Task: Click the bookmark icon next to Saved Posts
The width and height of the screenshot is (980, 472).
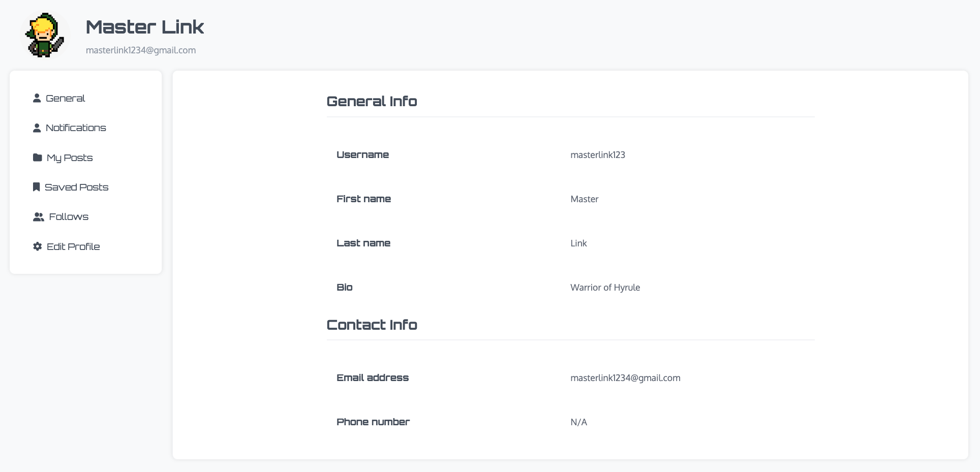Action: click(x=36, y=187)
